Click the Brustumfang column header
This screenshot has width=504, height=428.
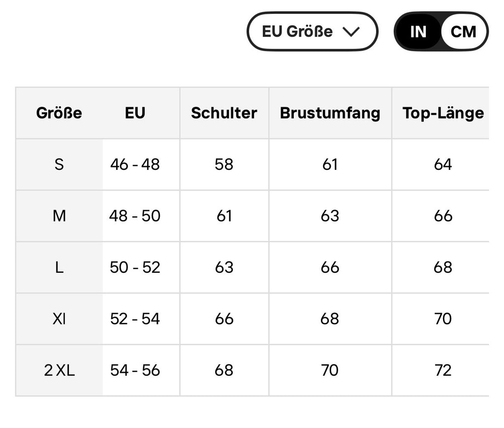point(330,113)
